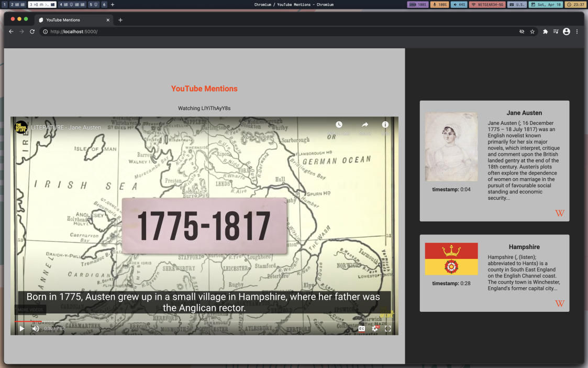Open the media control playlist icon

pos(556,31)
